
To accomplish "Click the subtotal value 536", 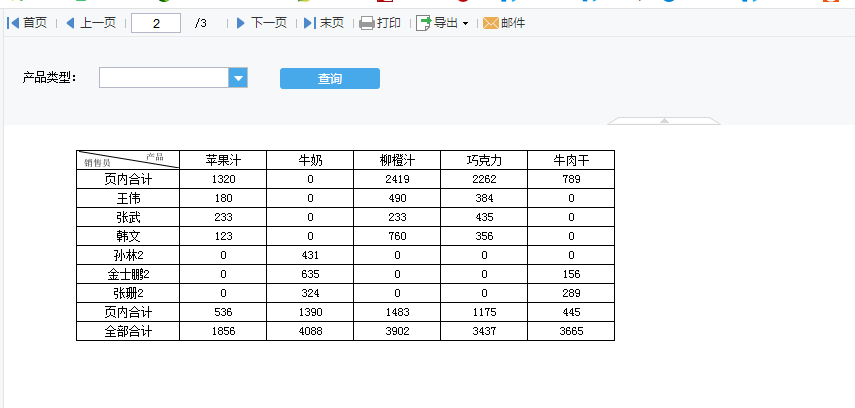I will (223, 313).
